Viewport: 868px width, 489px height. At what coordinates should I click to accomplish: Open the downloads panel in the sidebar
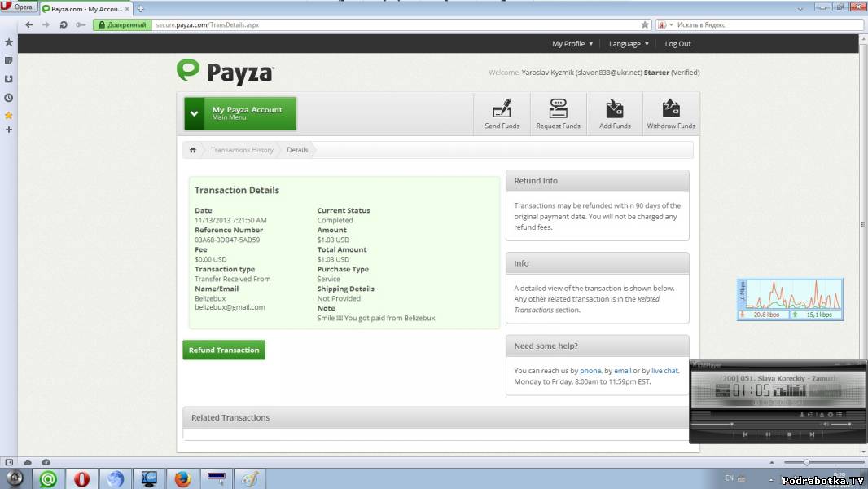click(x=9, y=79)
